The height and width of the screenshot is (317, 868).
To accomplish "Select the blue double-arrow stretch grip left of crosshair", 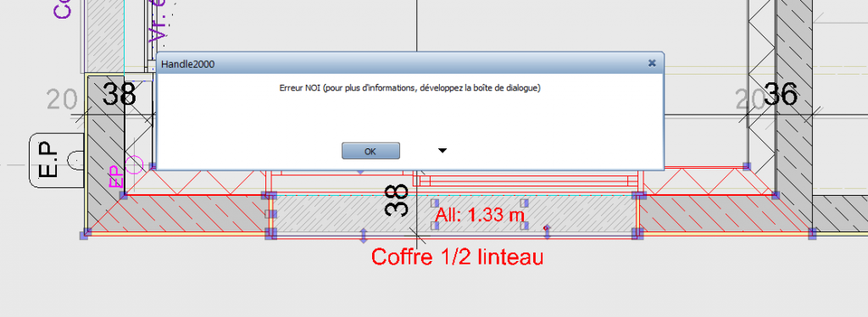I will tap(364, 235).
